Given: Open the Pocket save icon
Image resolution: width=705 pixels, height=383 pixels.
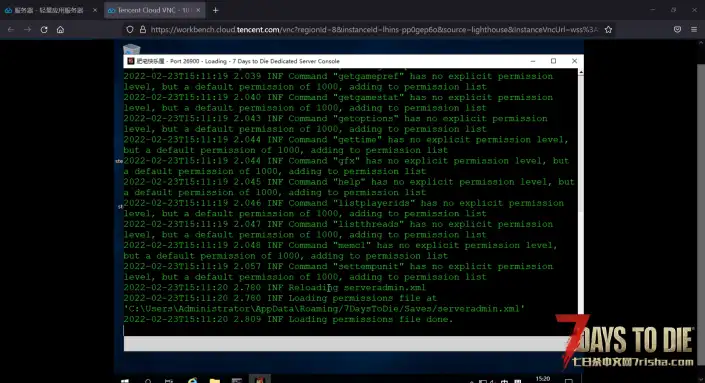Looking at the screenshot, I should (x=677, y=30).
